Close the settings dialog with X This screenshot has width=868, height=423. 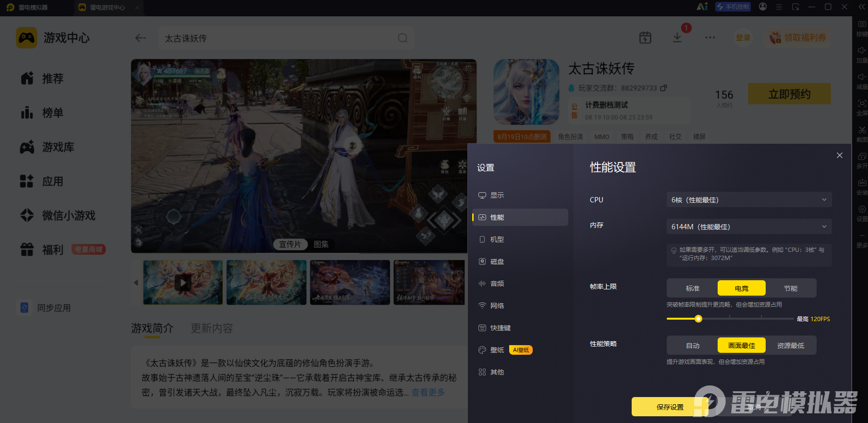(x=840, y=155)
